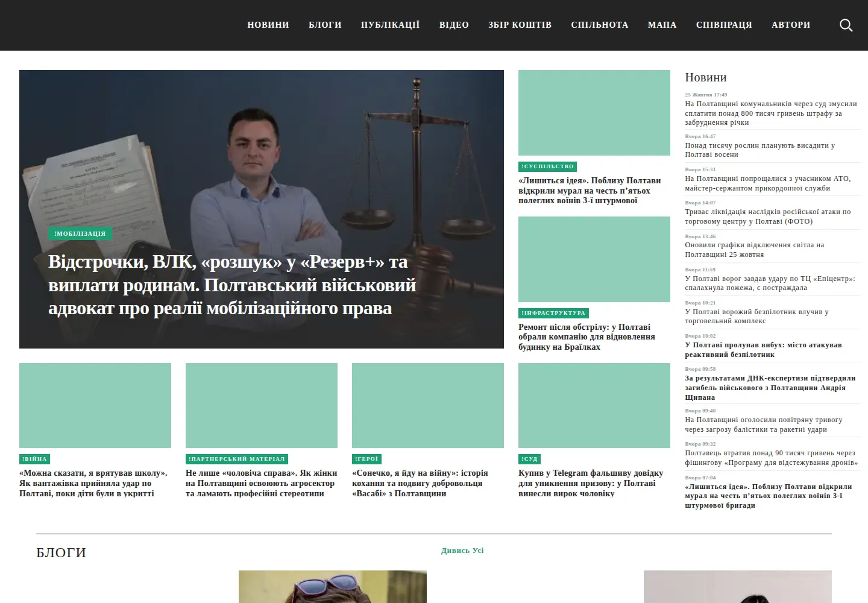
Task: Click the !МОБІЛІЗАЦІЯ tag on the featured article
Action: pyautogui.click(x=80, y=233)
